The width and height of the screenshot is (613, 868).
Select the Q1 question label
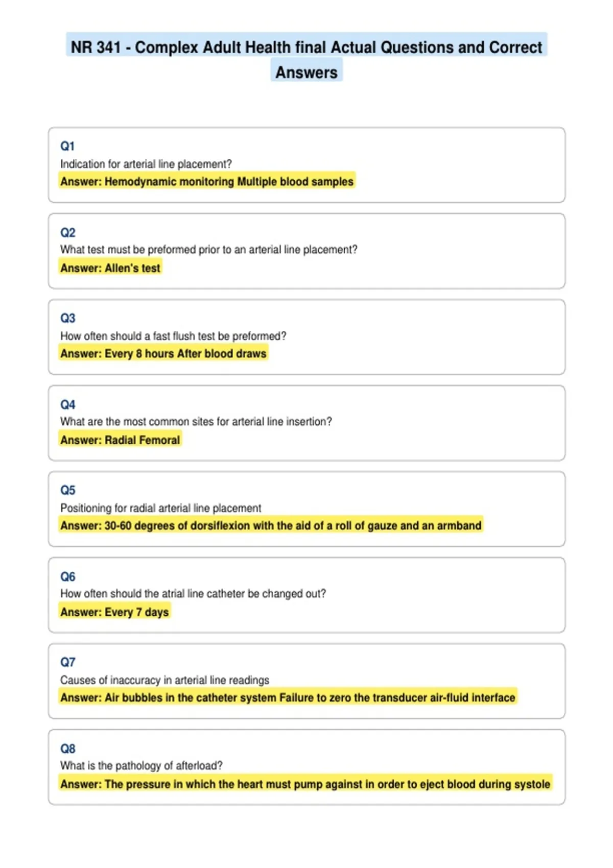click(67, 146)
